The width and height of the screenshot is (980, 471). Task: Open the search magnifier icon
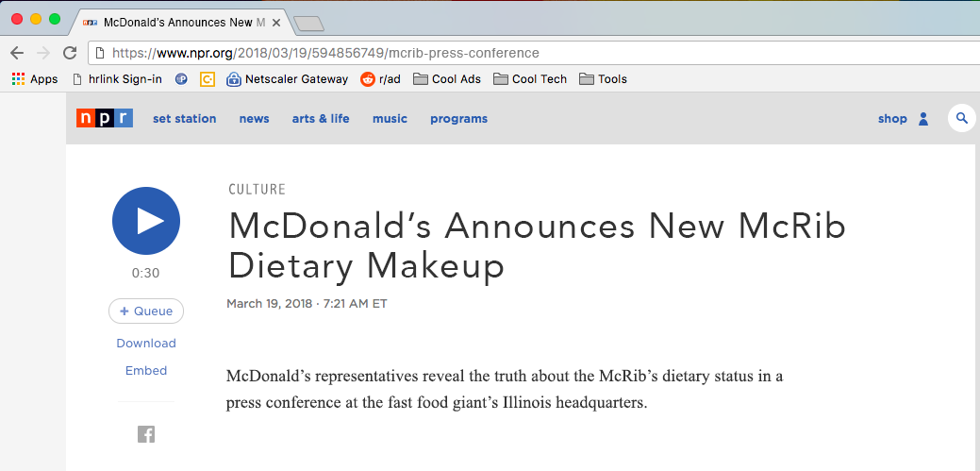pos(962,118)
